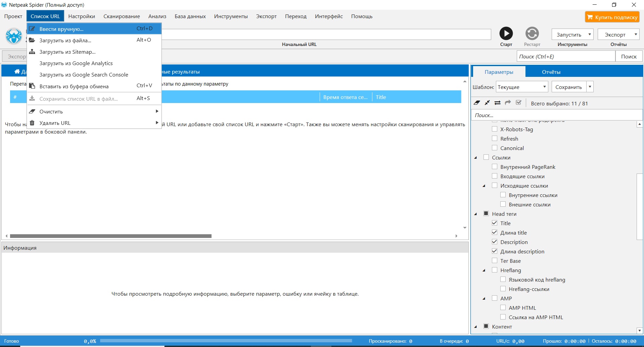
Task: Click the horizontal scrollbar thumb under the table
Action: click(111, 236)
